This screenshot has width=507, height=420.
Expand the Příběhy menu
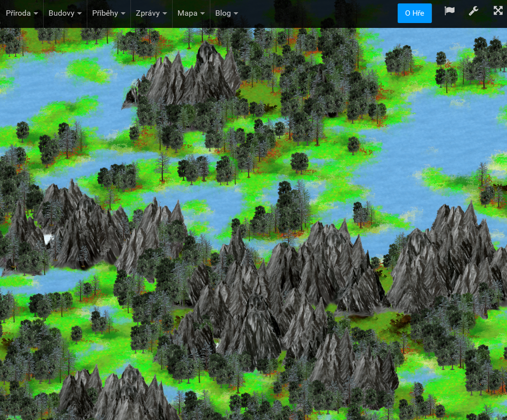coord(109,13)
